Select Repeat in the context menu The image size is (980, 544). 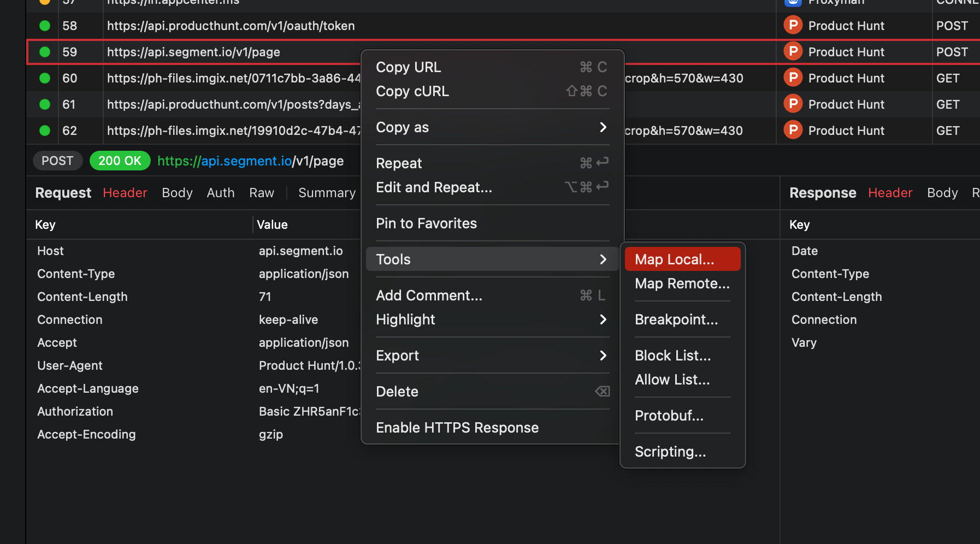pos(492,163)
